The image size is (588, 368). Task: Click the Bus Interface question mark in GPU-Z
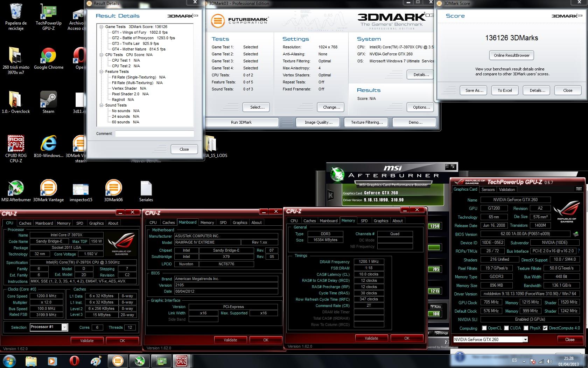[x=579, y=251]
